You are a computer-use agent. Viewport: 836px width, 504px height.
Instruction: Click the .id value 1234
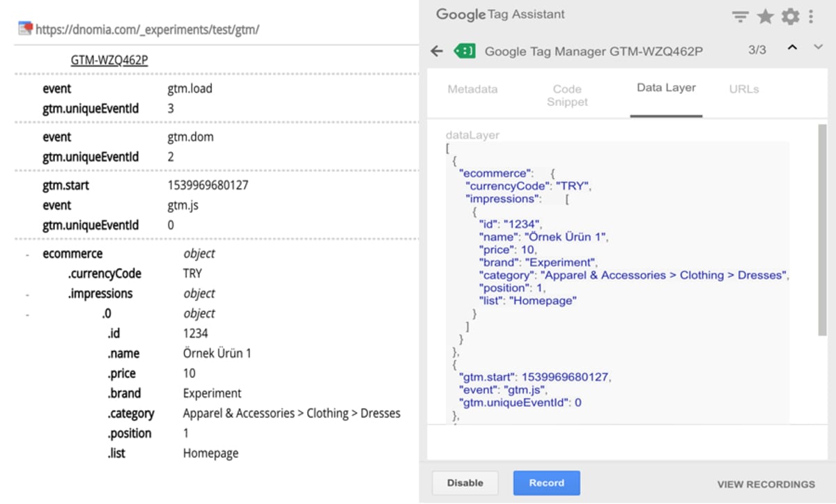coord(195,333)
